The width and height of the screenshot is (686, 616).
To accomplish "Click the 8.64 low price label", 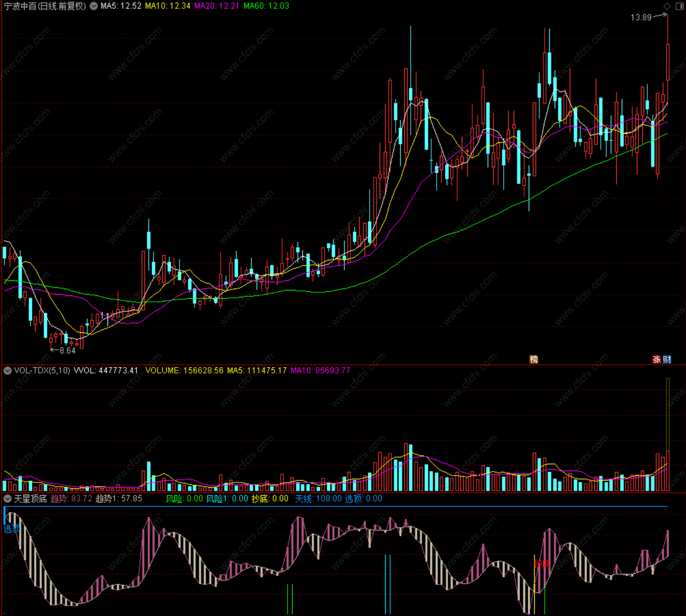I will (67, 351).
